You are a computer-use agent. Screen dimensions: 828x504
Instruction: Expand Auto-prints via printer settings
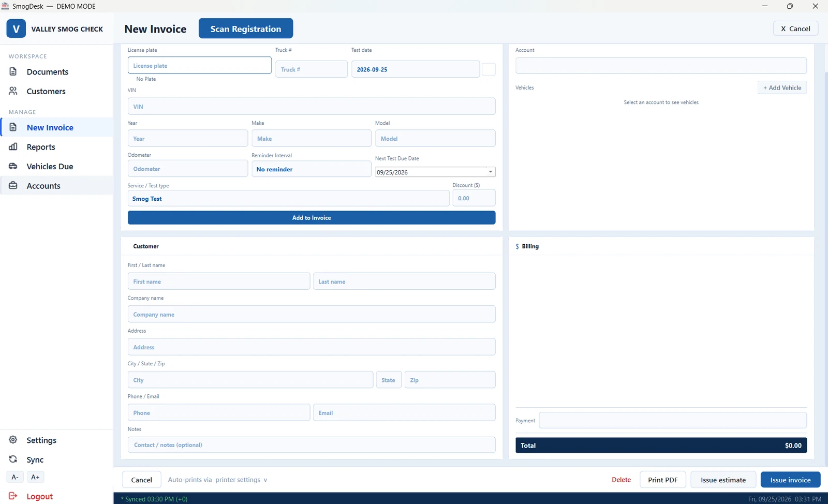point(217,480)
